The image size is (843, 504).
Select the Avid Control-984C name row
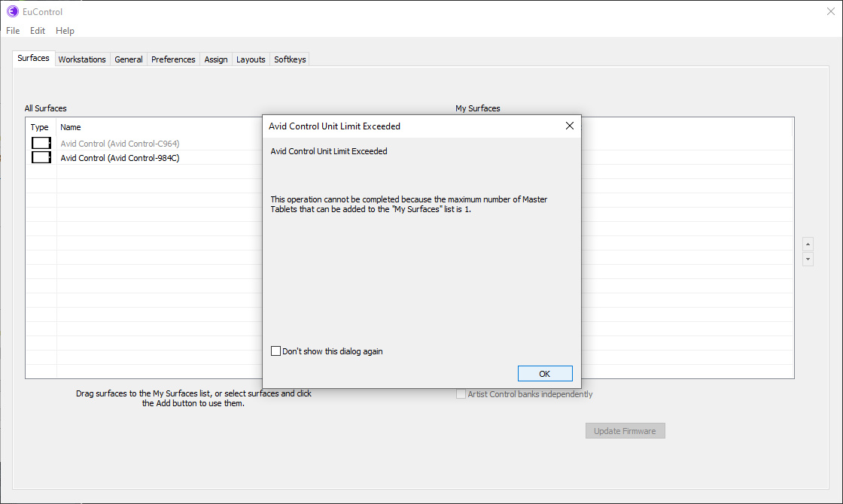coord(120,158)
